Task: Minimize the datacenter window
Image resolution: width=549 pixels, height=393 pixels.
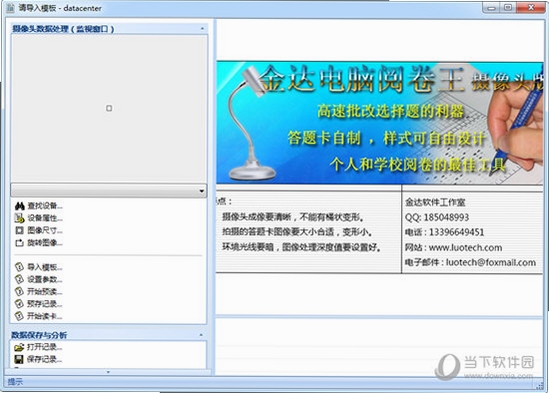Action: (x=491, y=7)
